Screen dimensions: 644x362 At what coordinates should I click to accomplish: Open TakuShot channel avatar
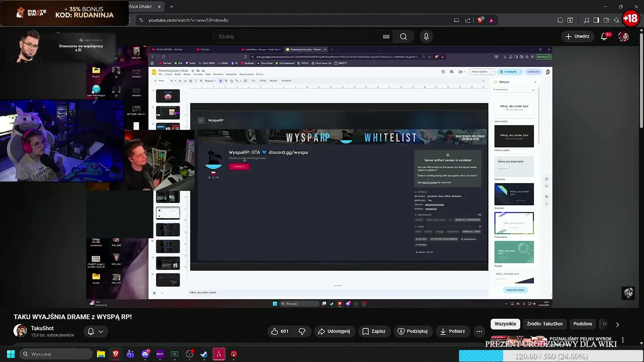click(20, 331)
